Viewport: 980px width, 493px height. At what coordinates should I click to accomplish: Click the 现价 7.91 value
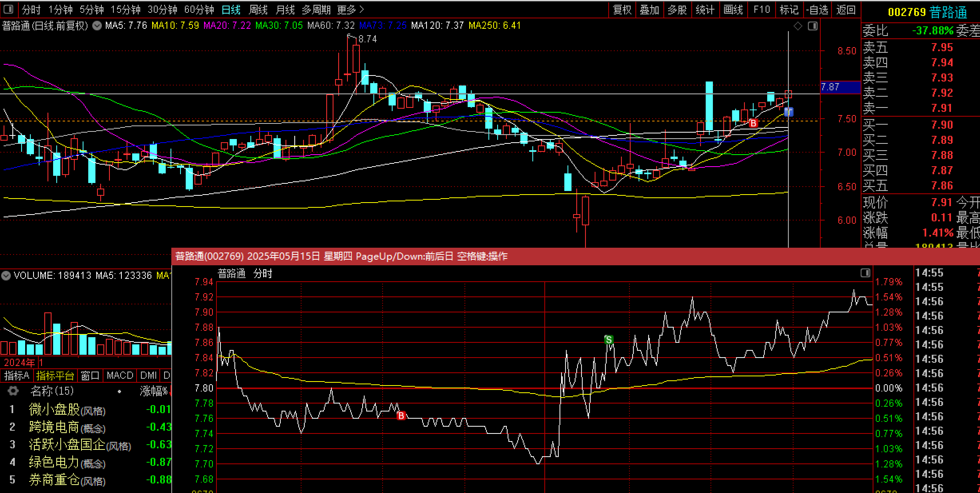point(942,202)
